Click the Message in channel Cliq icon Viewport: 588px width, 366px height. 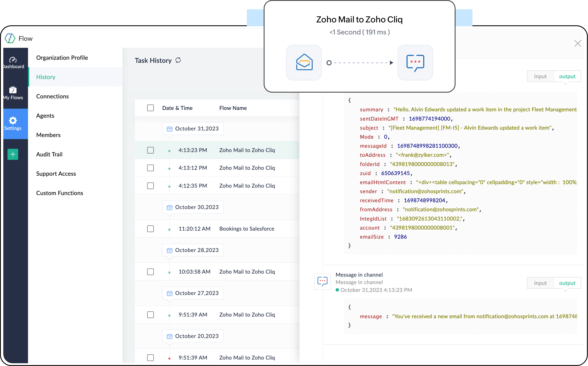(322, 281)
